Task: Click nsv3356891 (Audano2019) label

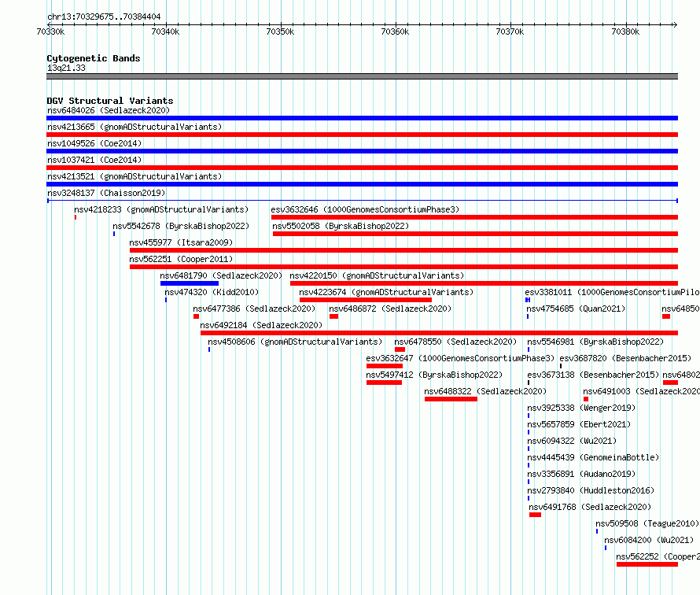Action: [x=580, y=474]
